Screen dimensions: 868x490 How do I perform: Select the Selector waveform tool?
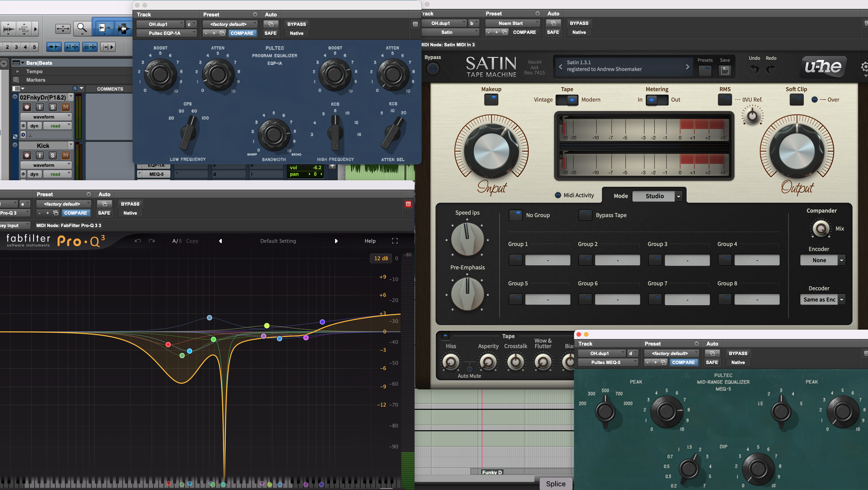(x=124, y=28)
